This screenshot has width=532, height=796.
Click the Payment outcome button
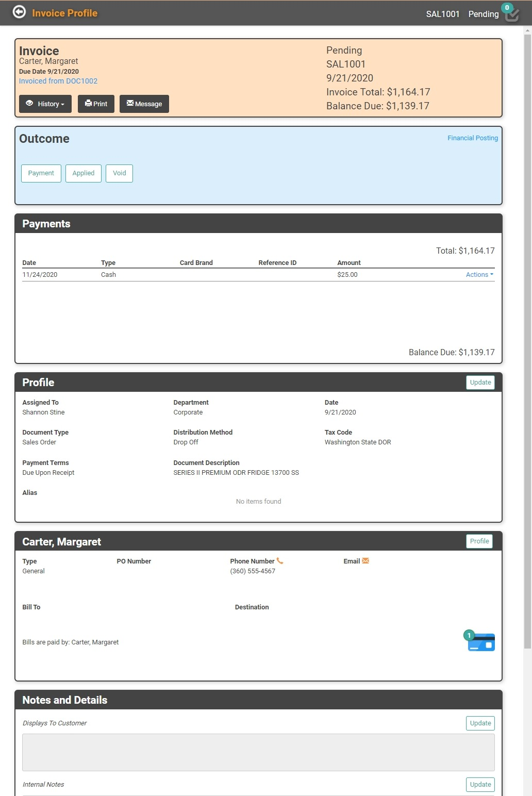coord(41,173)
